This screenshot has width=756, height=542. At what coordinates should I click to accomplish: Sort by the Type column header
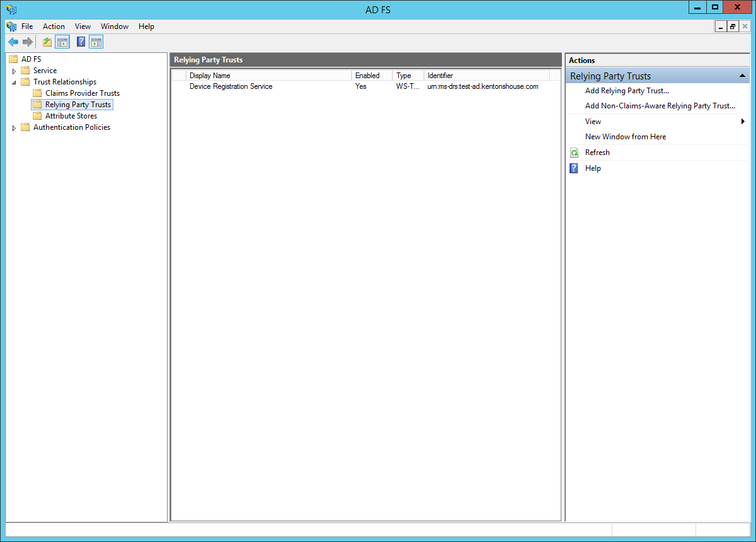click(408, 76)
